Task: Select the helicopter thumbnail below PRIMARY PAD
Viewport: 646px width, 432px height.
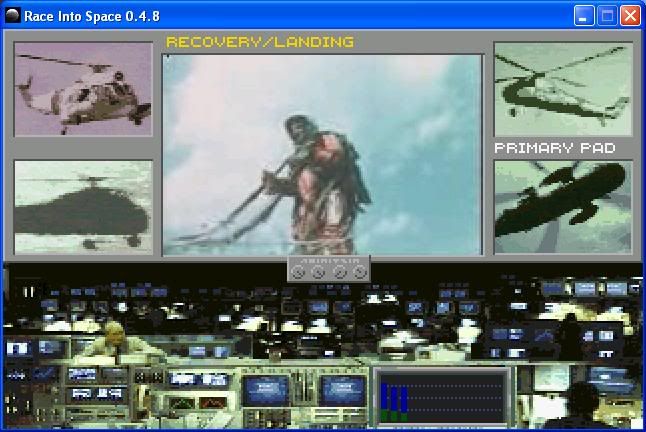Action: click(x=563, y=207)
